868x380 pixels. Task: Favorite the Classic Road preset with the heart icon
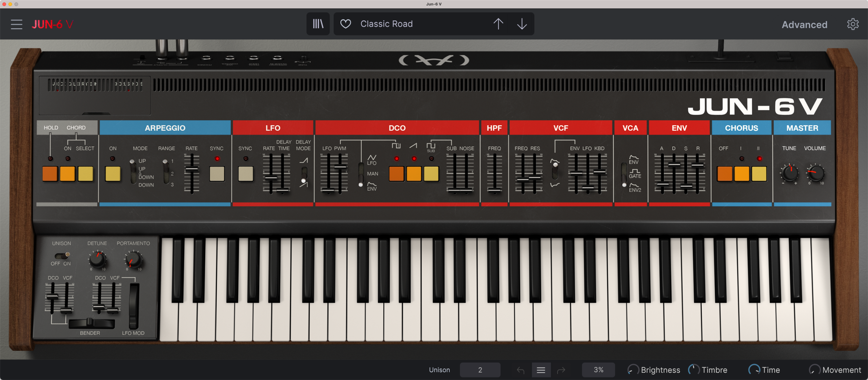[346, 24]
